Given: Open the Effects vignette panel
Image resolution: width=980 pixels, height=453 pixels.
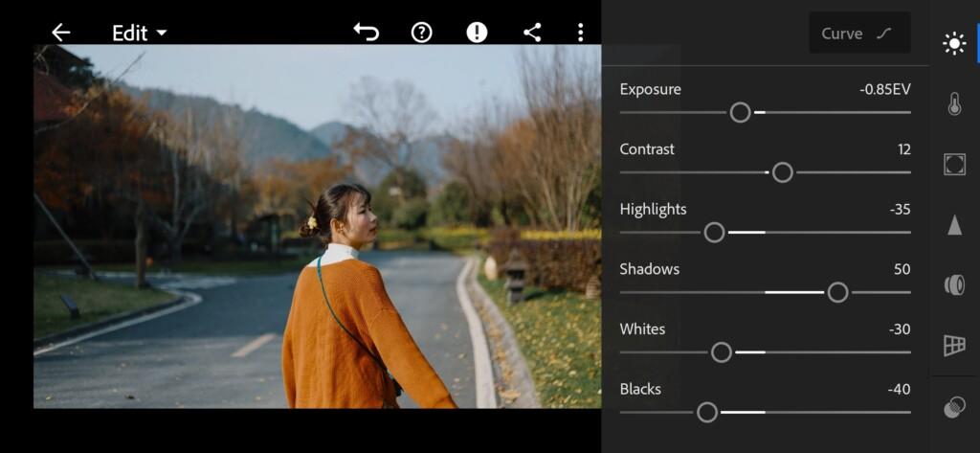Looking at the screenshot, I should pyautogui.click(x=954, y=164).
